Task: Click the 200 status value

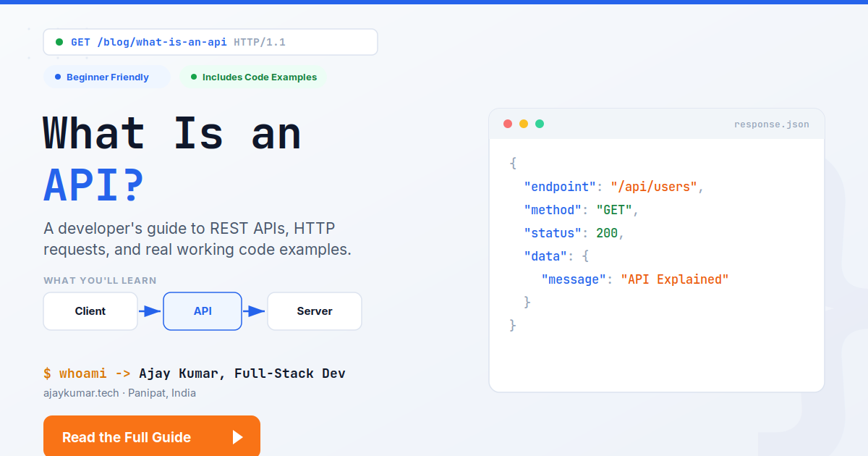Action: click(607, 233)
